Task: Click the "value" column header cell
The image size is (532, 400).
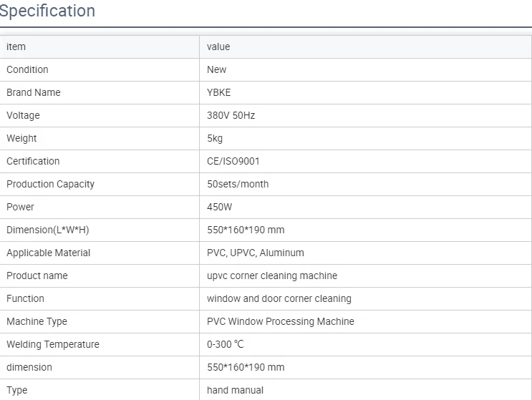Action: click(218, 47)
